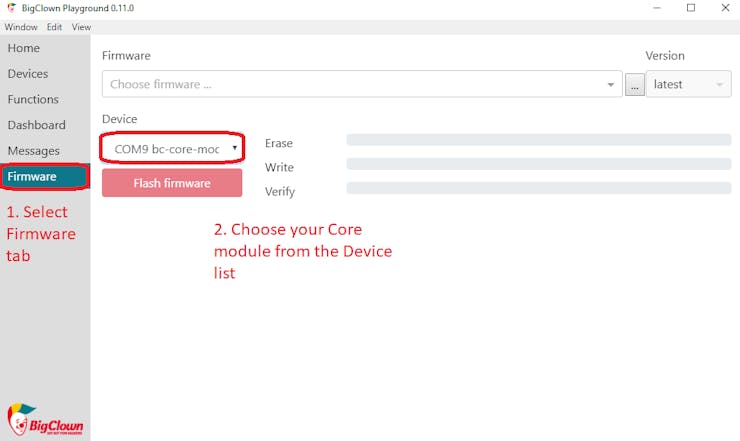Maximize the Playground window
Screen dimensions: 740x441
[x=691, y=8]
